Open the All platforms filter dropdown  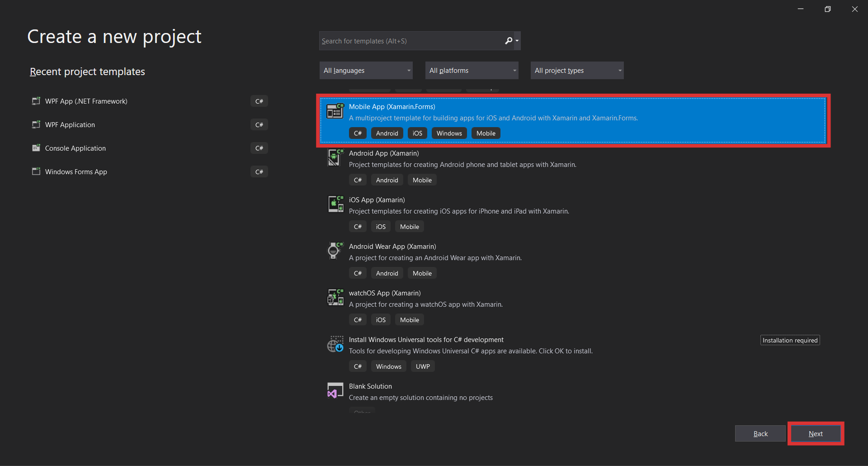click(x=472, y=71)
